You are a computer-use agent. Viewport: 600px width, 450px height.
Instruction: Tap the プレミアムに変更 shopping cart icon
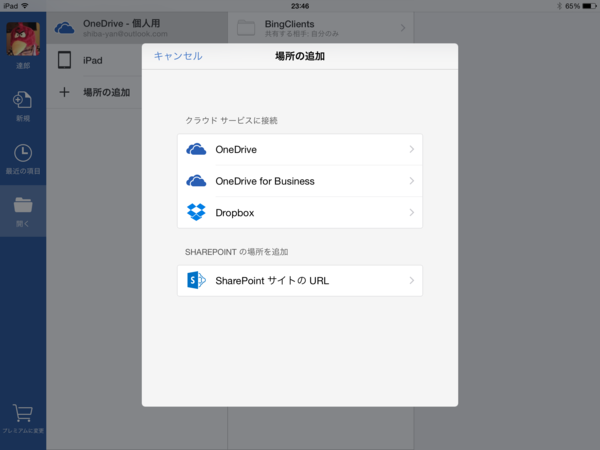click(x=23, y=412)
